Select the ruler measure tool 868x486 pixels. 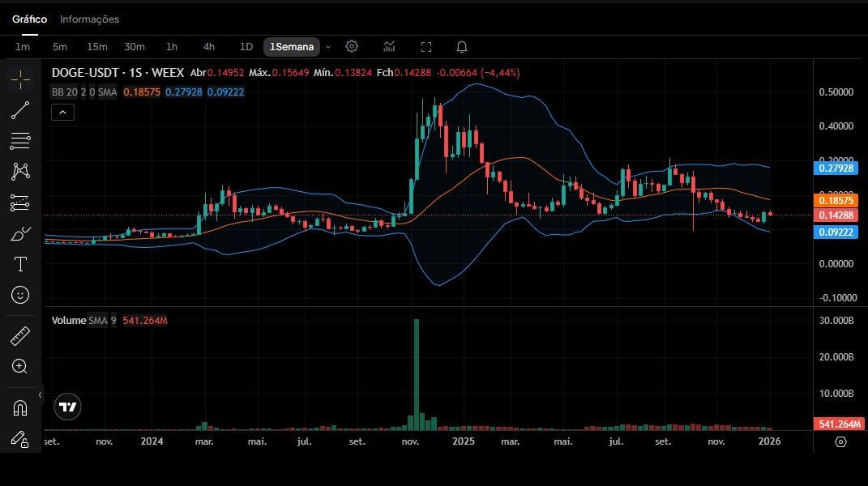[20, 335]
